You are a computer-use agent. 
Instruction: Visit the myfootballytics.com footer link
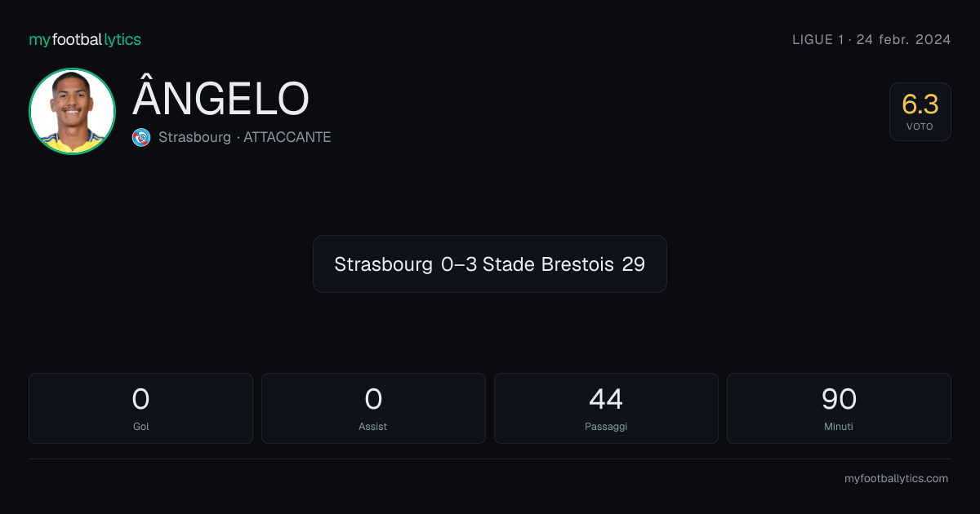click(x=896, y=479)
